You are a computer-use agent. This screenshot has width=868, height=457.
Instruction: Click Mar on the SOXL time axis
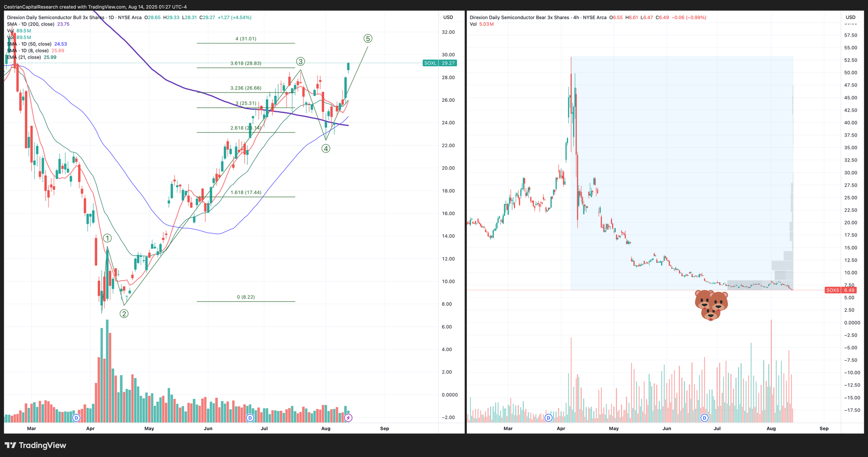point(32,428)
